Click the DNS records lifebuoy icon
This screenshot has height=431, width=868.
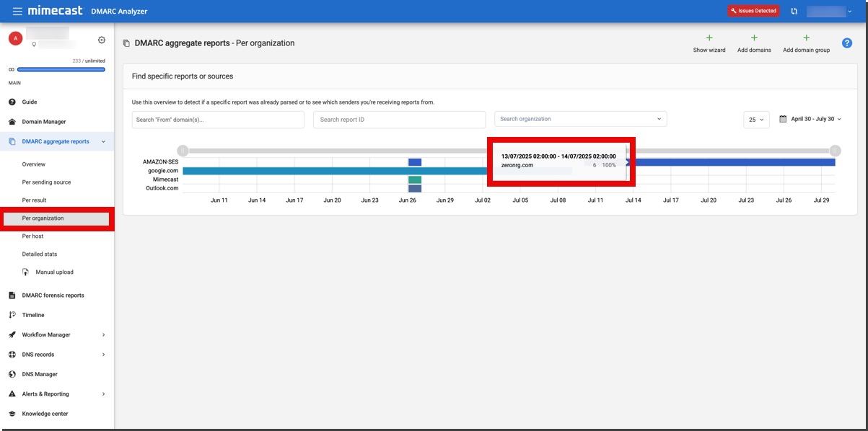click(12, 355)
